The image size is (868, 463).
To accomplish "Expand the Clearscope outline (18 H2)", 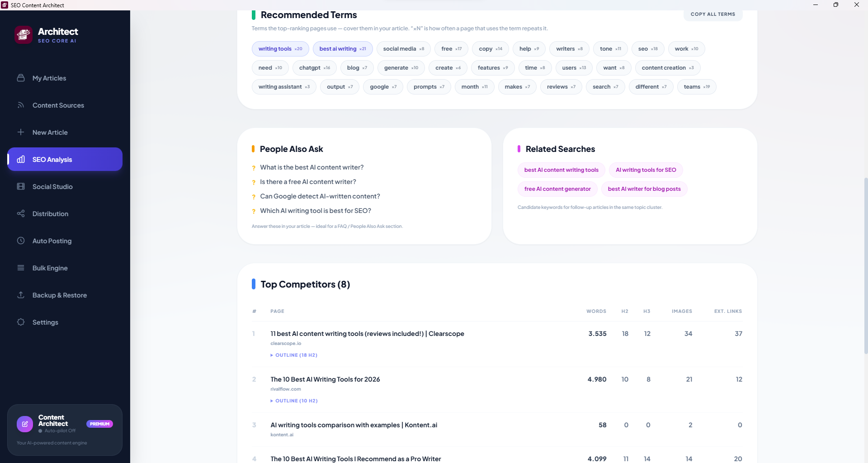I will (294, 355).
